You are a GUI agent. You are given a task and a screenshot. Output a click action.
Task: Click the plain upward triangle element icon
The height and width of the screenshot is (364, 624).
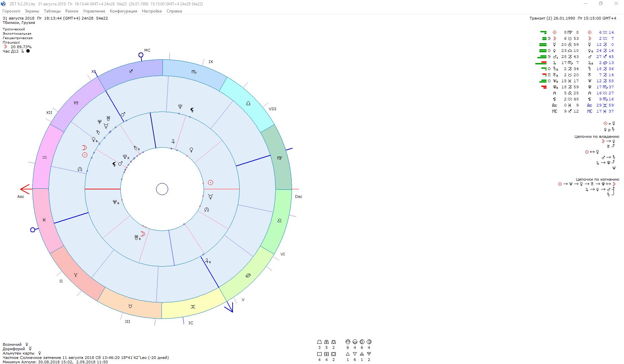[348, 354]
